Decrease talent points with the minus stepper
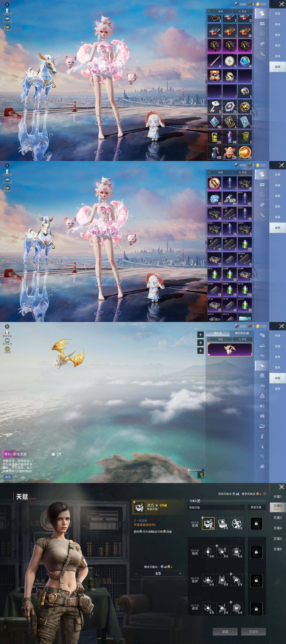The image size is (286, 644). coord(136,573)
